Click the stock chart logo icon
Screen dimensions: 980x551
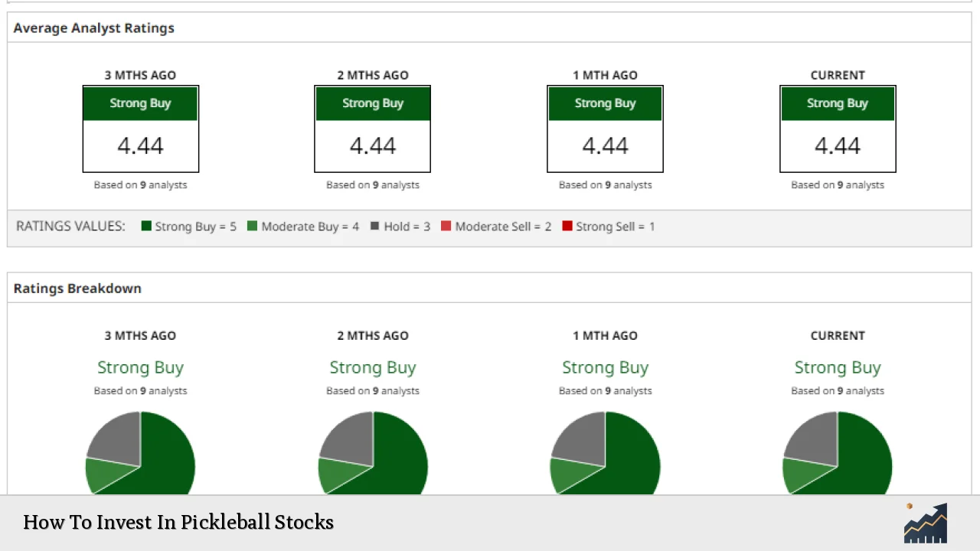coord(926,523)
